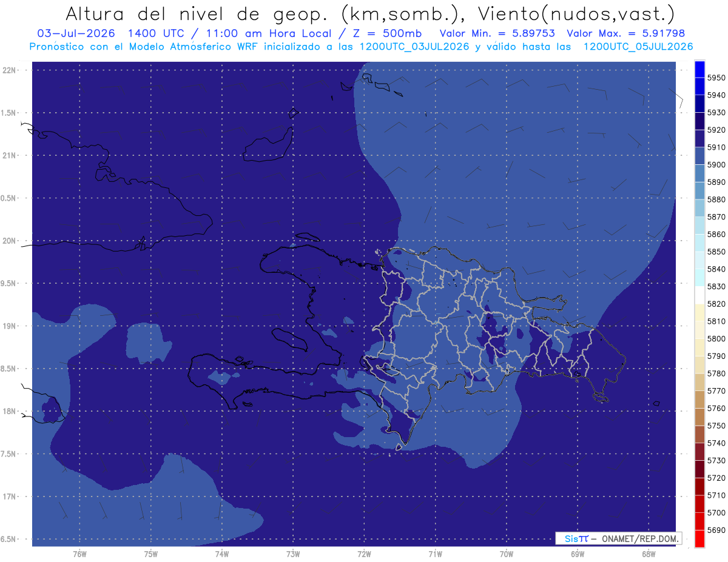Click the '5900' colorbar value
Screen dimensions: 728x562
tap(716, 164)
